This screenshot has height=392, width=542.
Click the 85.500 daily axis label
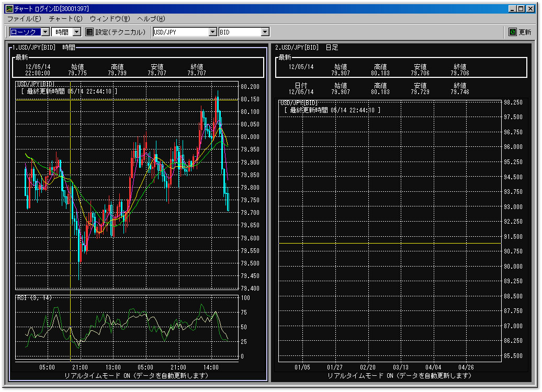pos(513,356)
